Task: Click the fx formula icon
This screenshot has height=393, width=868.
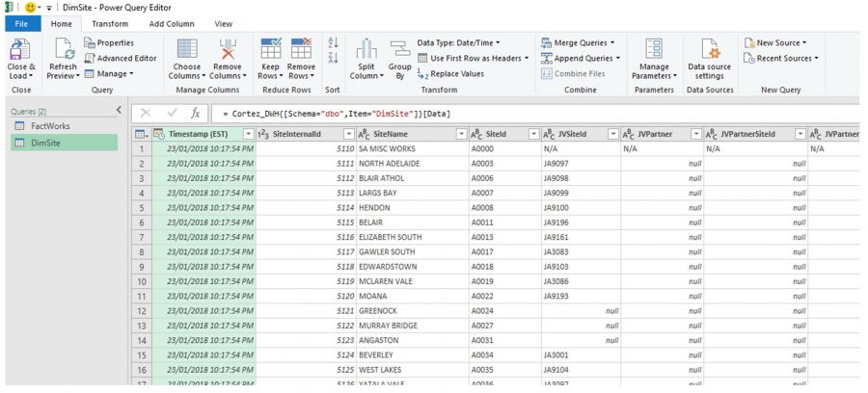Action: coord(195,114)
